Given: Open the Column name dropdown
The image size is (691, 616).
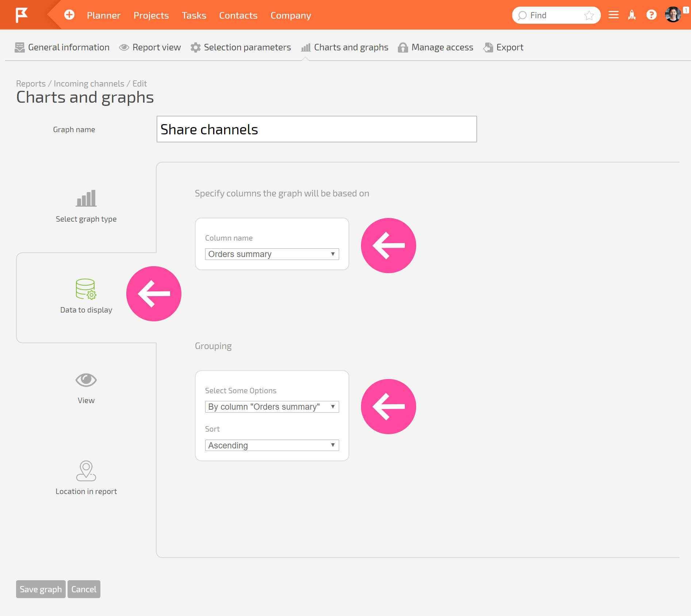Looking at the screenshot, I should click(x=272, y=254).
